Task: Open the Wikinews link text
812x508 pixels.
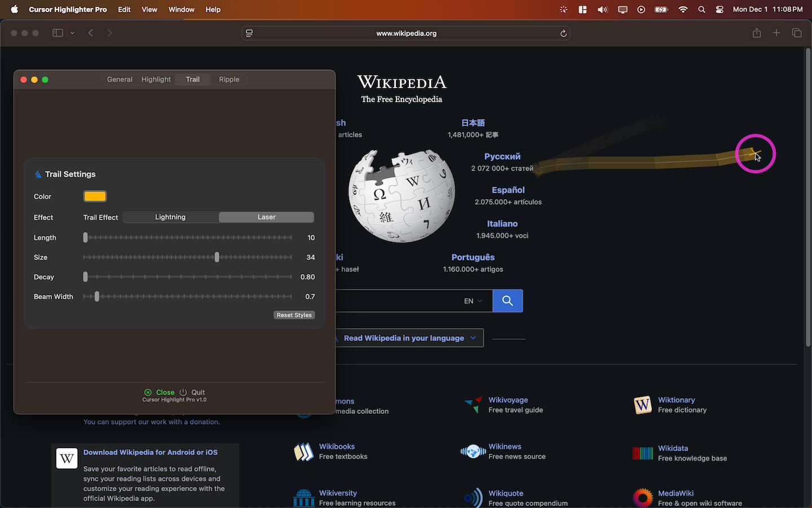Action: [x=505, y=446]
